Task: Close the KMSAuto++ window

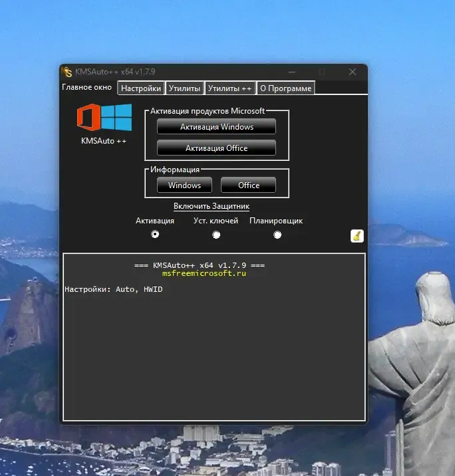Action: coord(353,72)
